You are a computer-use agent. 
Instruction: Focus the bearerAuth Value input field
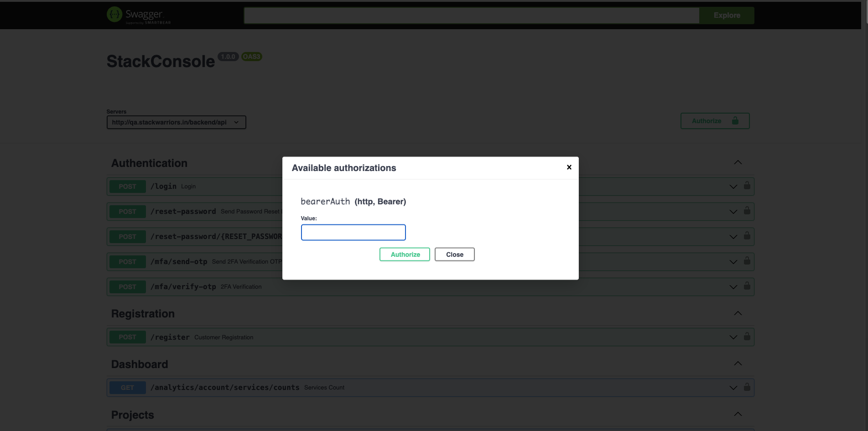pos(353,232)
